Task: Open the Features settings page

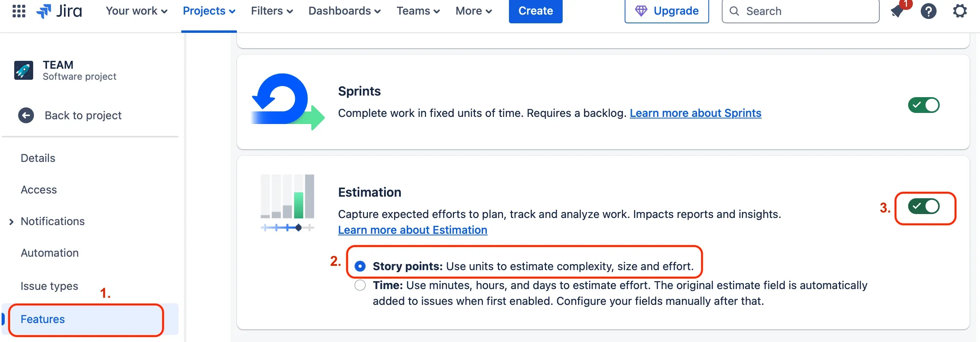Action: [43, 319]
